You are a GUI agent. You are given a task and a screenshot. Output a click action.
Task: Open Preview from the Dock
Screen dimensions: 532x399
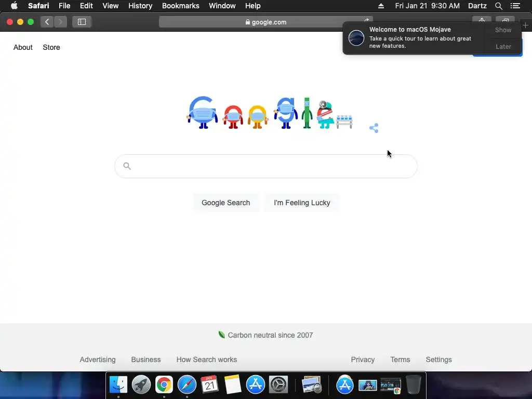[312, 384]
